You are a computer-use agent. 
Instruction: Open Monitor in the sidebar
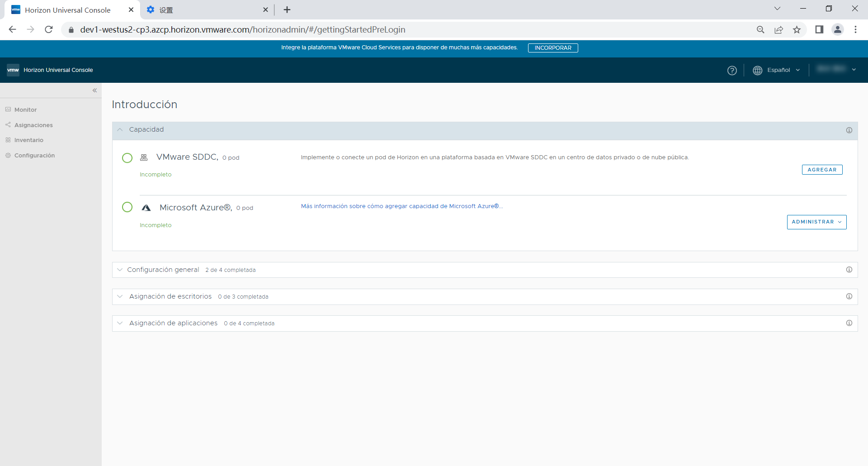(25, 109)
